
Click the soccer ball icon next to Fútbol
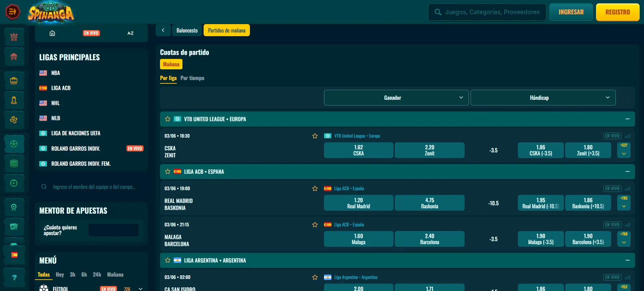point(44,288)
